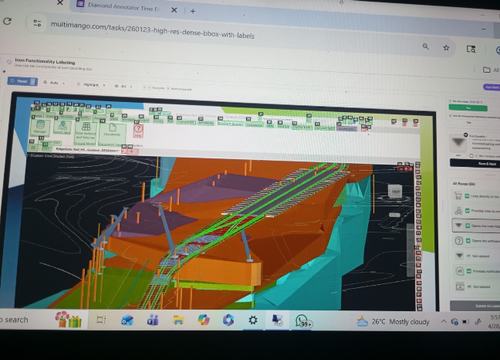This screenshot has height=360, width=500.
Task: Select the 'Not labeled' window icon row
Action: coord(476,286)
